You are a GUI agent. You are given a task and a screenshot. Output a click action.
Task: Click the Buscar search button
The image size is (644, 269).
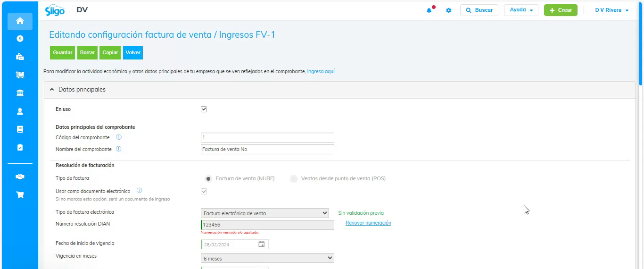(x=479, y=10)
